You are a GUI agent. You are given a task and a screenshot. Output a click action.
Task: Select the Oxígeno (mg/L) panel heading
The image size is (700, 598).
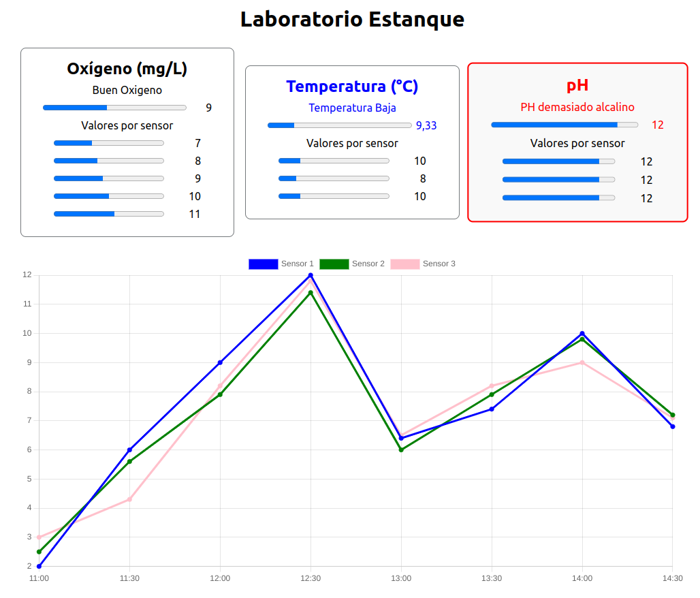coord(127,69)
